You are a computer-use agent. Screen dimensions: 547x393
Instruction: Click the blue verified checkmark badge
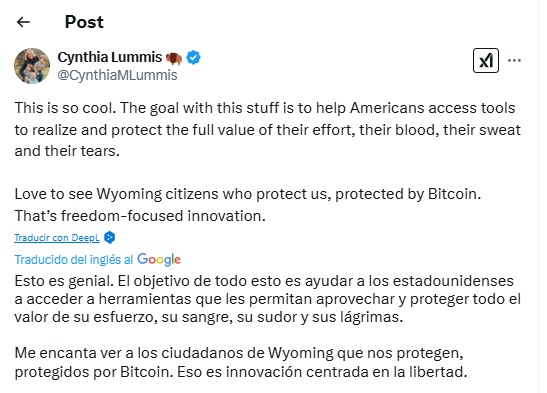(193, 58)
